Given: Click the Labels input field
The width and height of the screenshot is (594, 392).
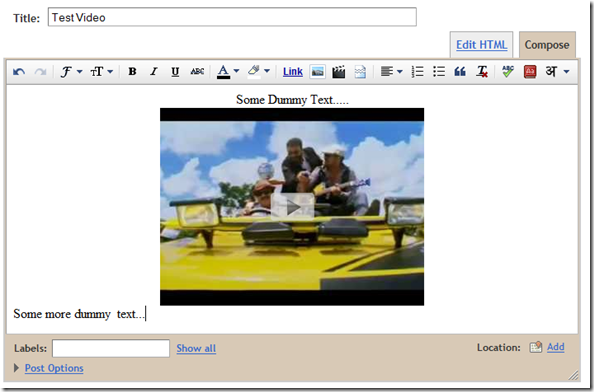Looking at the screenshot, I should [111, 348].
